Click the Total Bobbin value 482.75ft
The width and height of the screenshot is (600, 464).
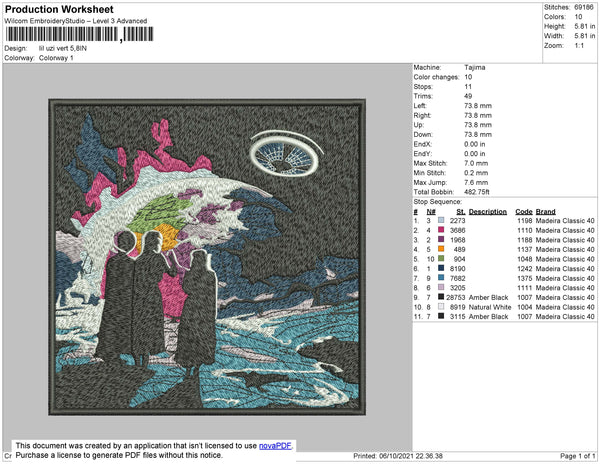(477, 192)
